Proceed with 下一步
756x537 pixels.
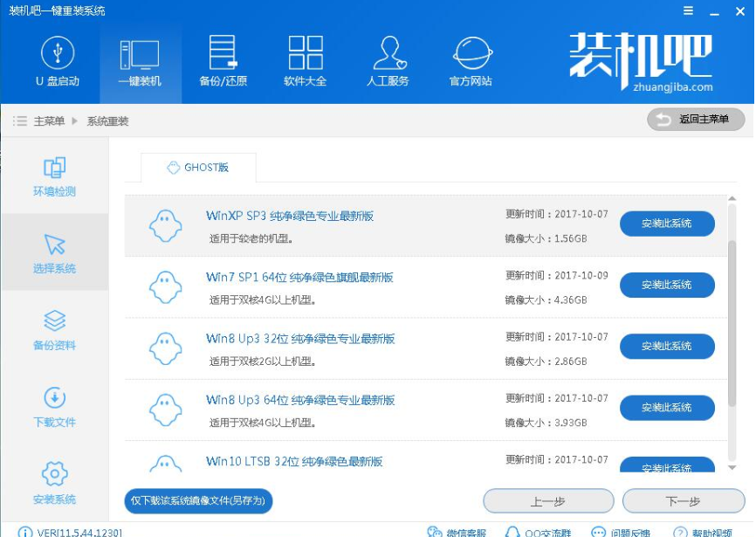click(x=684, y=501)
